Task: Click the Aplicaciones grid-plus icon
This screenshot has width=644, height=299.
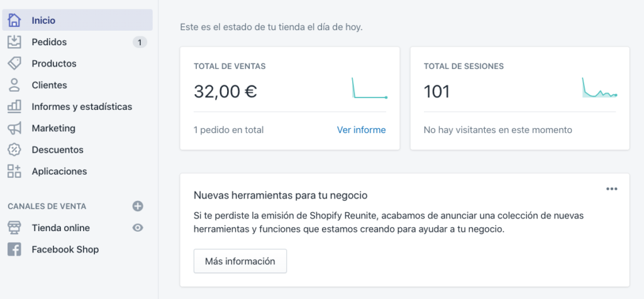Action: 14,171
